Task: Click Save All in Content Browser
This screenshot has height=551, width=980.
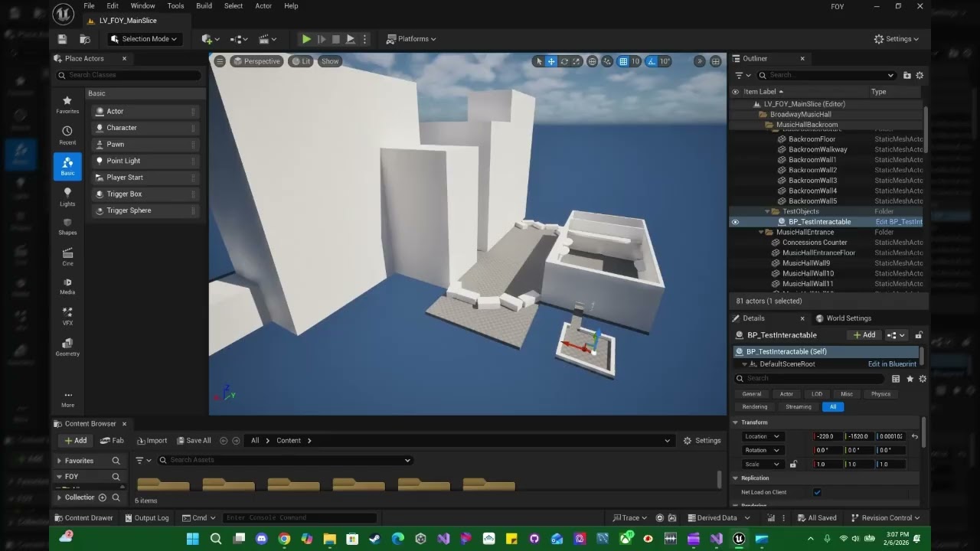Action: click(x=194, y=441)
